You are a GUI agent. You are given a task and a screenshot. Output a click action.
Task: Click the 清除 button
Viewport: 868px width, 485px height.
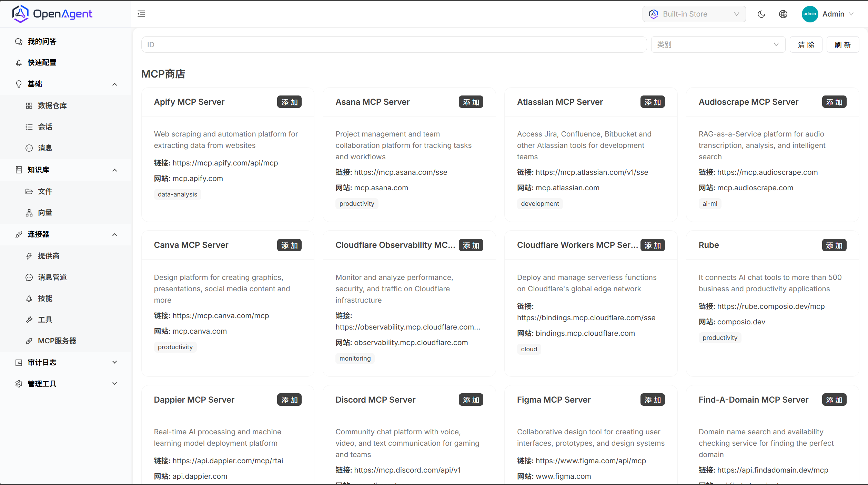[806, 44]
